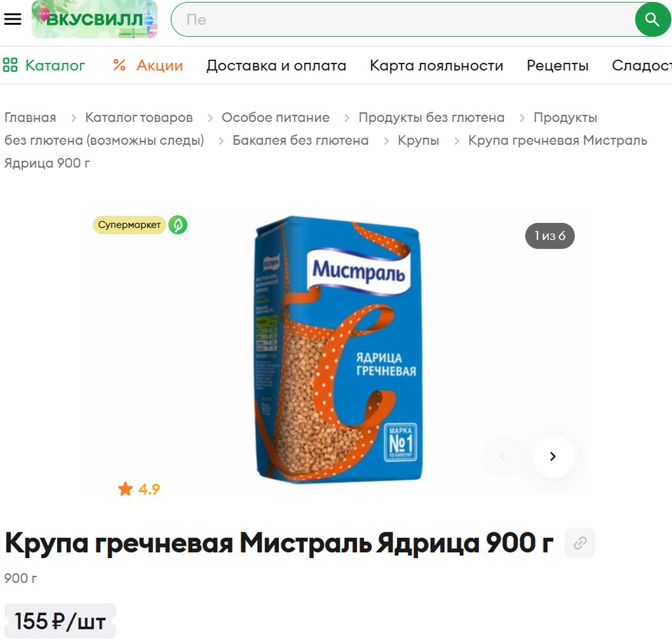Click the orange rating star
The image size is (672, 640).
pyautogui.click(x=125, y=489)
